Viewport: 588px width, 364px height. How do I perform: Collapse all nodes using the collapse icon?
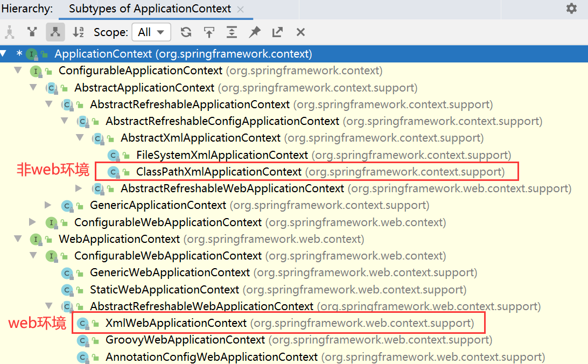coord(232,32)
